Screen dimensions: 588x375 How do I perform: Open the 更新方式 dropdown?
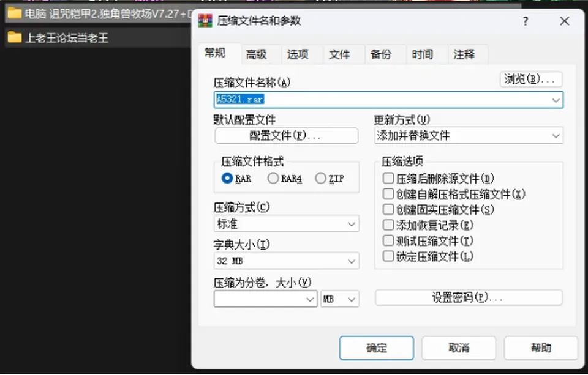click(x=469, y=136)
